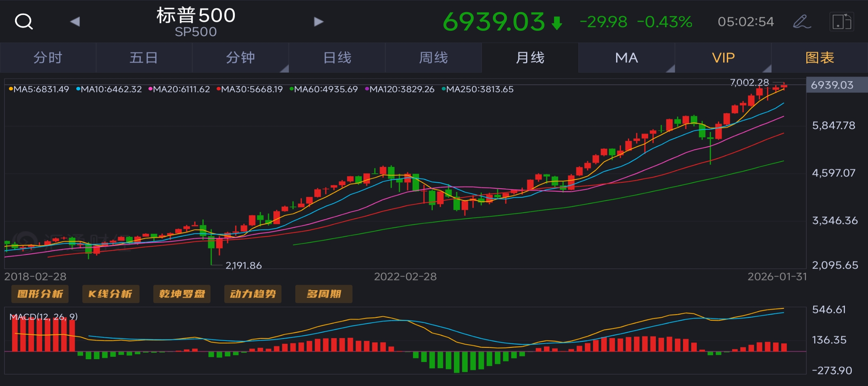Click the MA20:6111.62 legend label

tap(179, 89)
